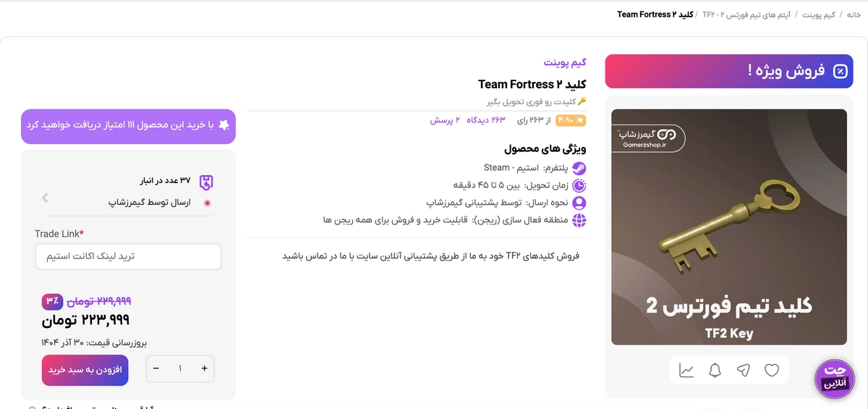Viewport: 868px width, 409px height.
Task: Click the key emoji subtitle about instant delivery
Action: pyautogui.click(x=537, y=101)
